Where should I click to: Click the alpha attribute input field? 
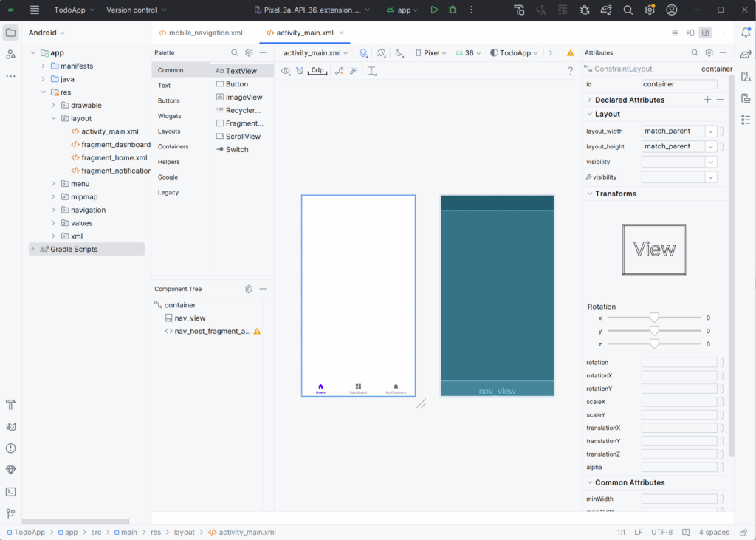tap(679, 467)
